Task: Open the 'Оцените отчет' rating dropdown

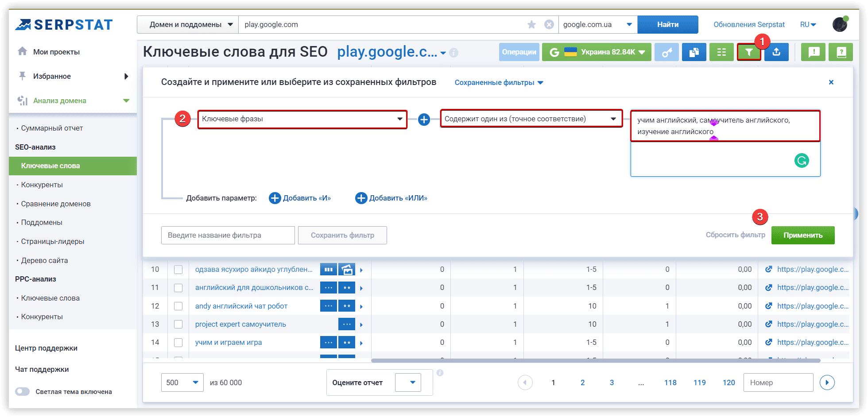Action: tap(408, 382)
